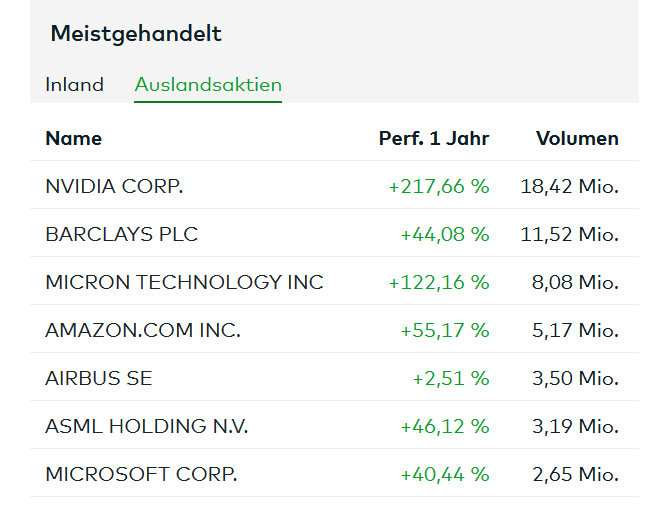Click Airbus' +2,51 % performance value

point(451,378)
